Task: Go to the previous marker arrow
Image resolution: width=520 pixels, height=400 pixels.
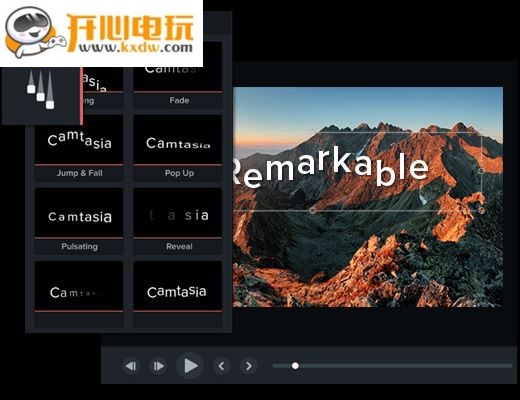Action: tap(221, 366)
